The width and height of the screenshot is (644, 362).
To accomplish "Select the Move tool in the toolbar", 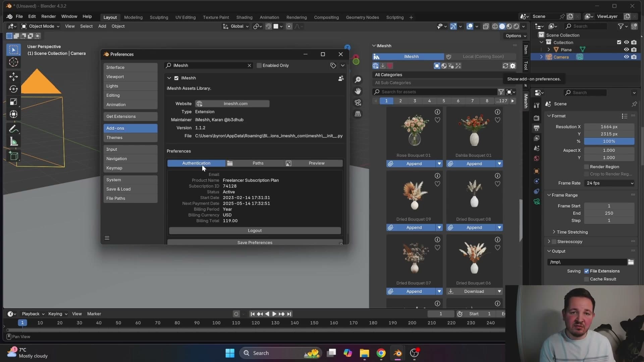I will (x=13, y=77).
